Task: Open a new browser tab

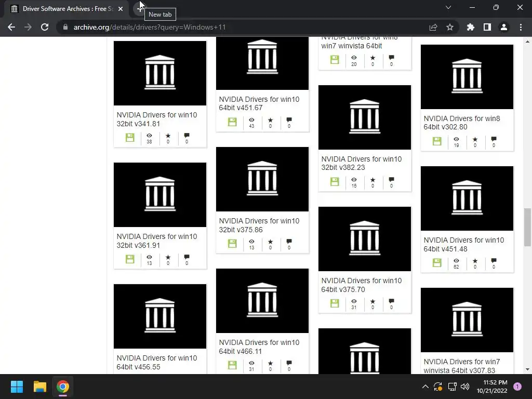Action: point(140,9)
